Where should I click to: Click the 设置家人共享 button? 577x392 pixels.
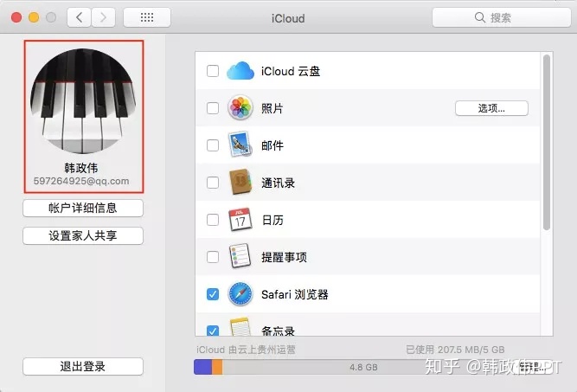click(83, 235)
